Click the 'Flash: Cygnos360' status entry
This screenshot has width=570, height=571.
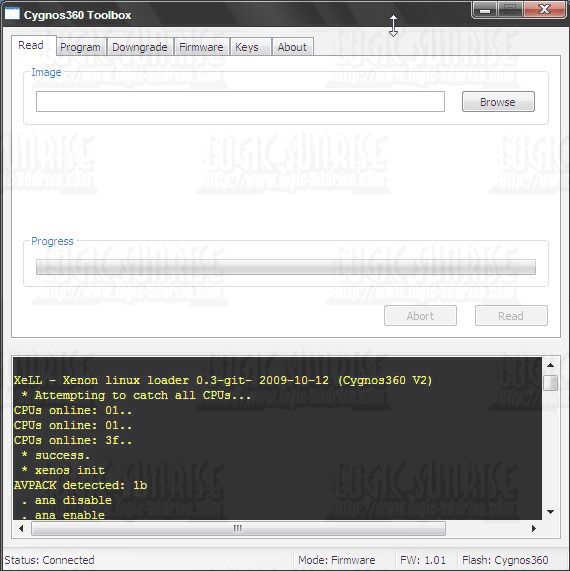(505, 560)
